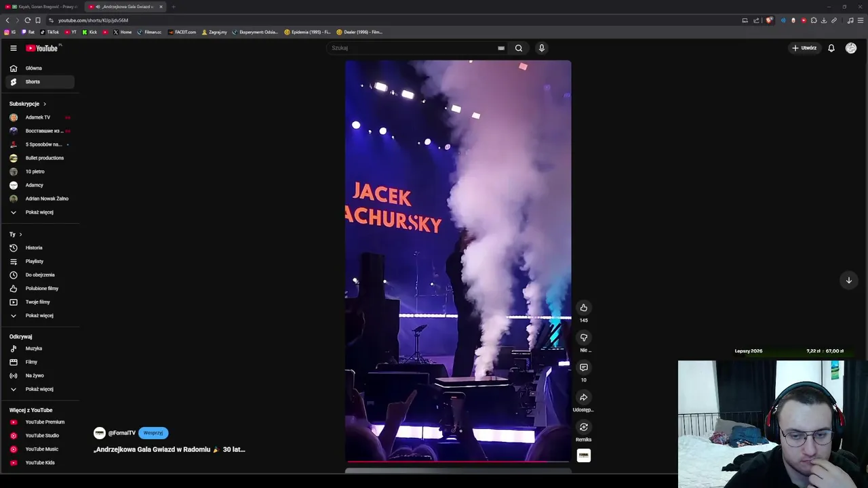Screen dimensions: 868x488
Task: Dislike the Short with thumbs down
Action: [584, 338]
